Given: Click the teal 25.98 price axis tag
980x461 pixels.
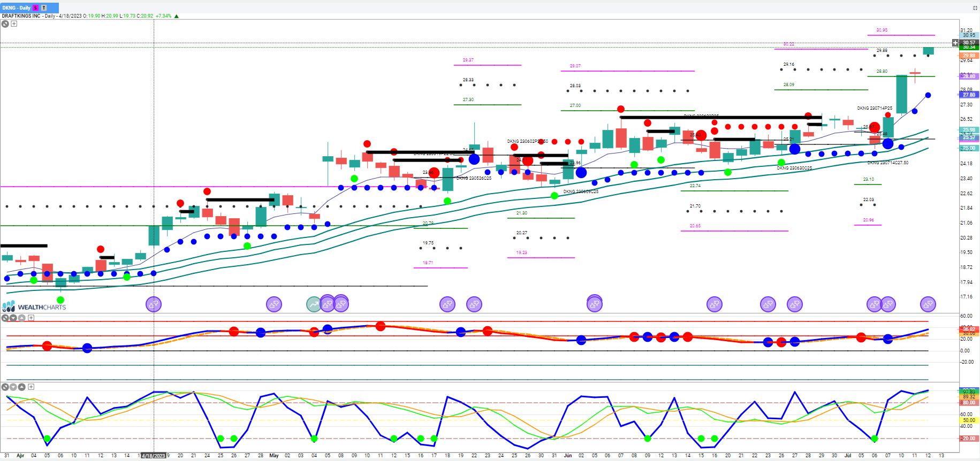Looking at the screenshot, I should pyautogui.click(x=969, y=129).
